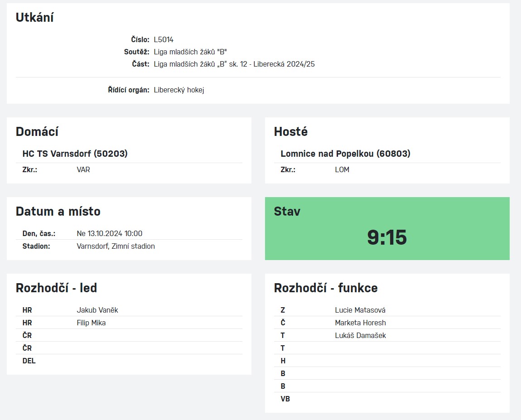Click the 9:15 score in green Stav box

(x=387, y=237)
